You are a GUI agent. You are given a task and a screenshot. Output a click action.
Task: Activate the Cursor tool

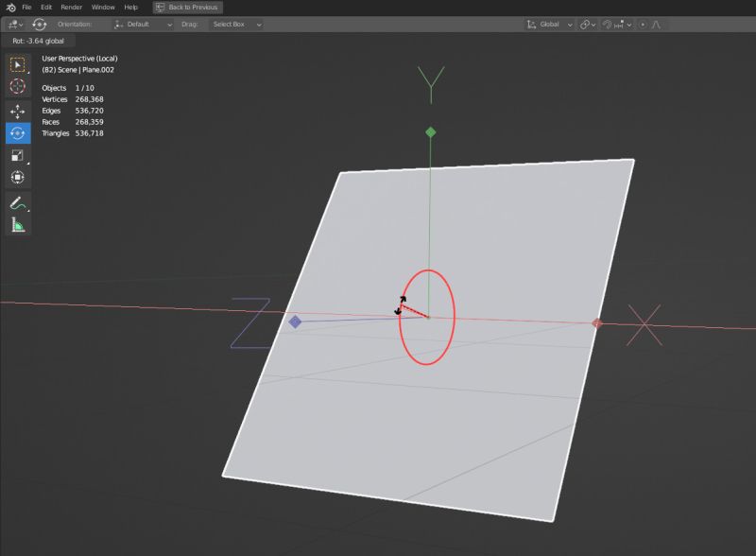pyautogui.click(x=16, y=87)
